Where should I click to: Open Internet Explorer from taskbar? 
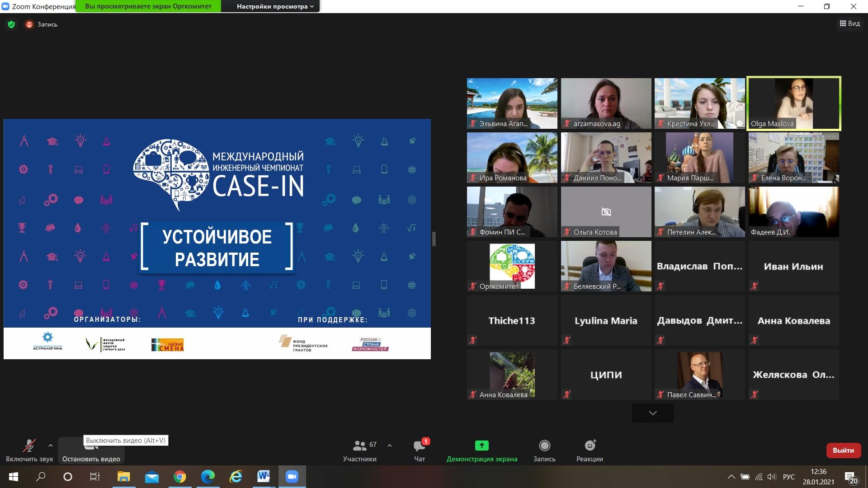236,477
